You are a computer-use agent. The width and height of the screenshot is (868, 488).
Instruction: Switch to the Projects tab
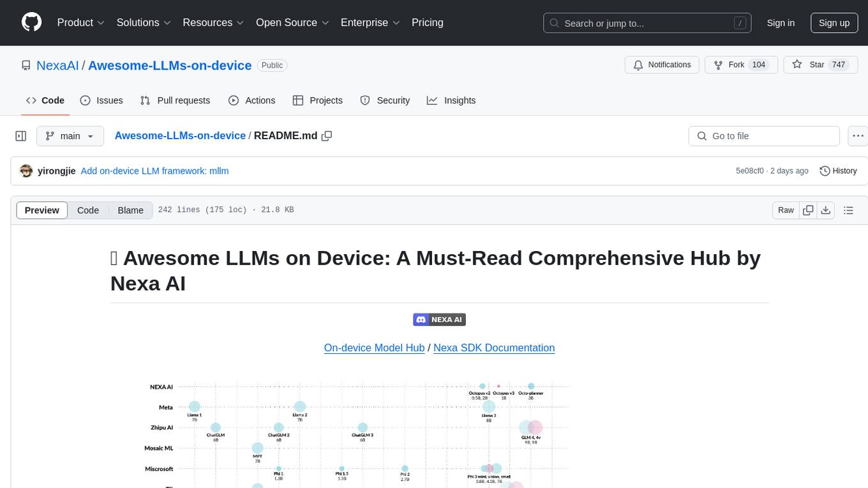pos(318,100)
